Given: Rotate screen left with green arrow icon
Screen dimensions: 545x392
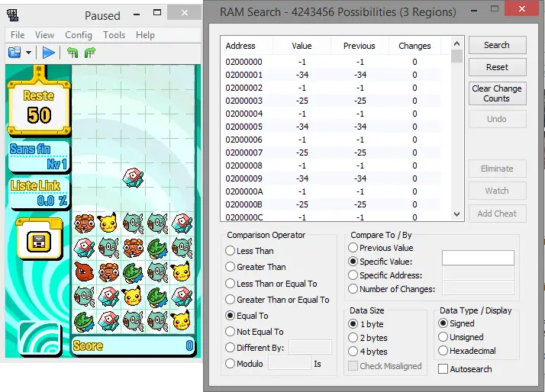Looking at the screenshot, I should tap(73, 53).
